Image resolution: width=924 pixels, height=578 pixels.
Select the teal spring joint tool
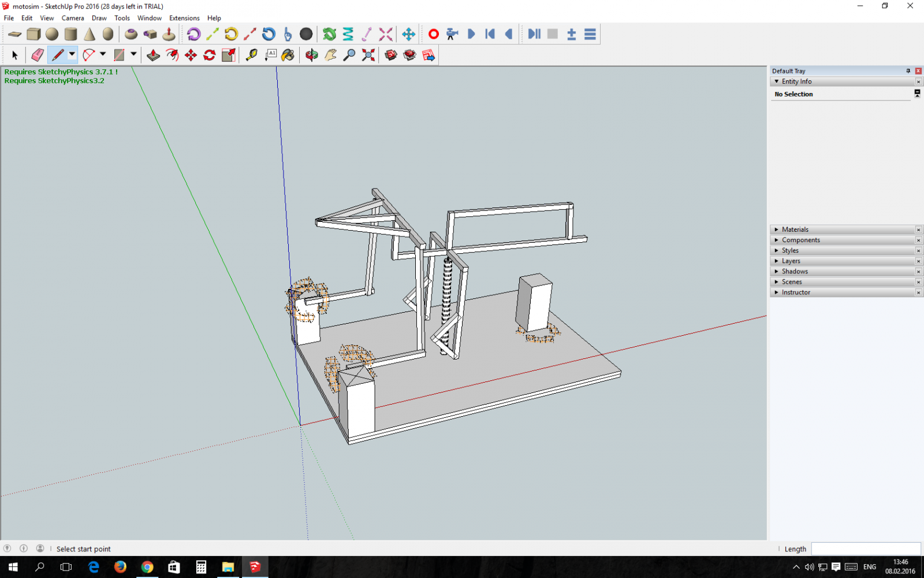coord(348,34)
